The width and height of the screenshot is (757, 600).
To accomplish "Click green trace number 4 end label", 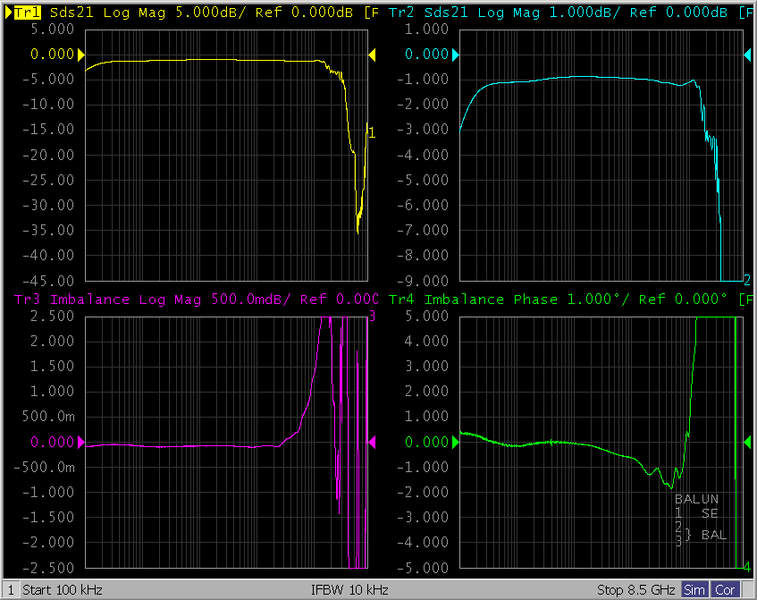I will pyautogui.click(x=747, y=567).
